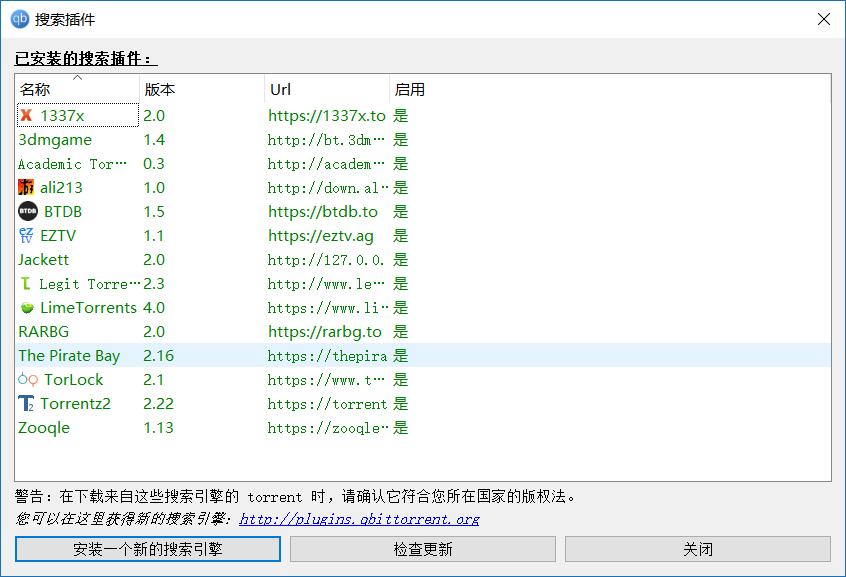Click the 是 enabled cell for TorLock

tap(400, 379)
